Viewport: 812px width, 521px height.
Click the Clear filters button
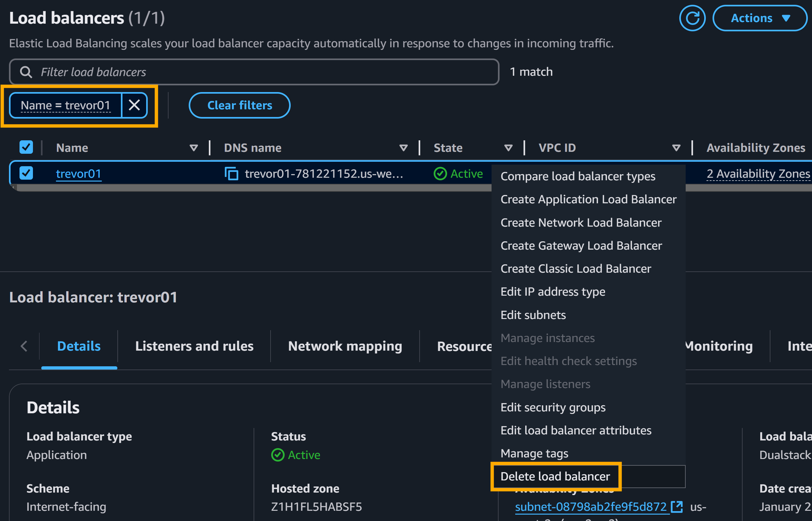click(x=240, y=105)
